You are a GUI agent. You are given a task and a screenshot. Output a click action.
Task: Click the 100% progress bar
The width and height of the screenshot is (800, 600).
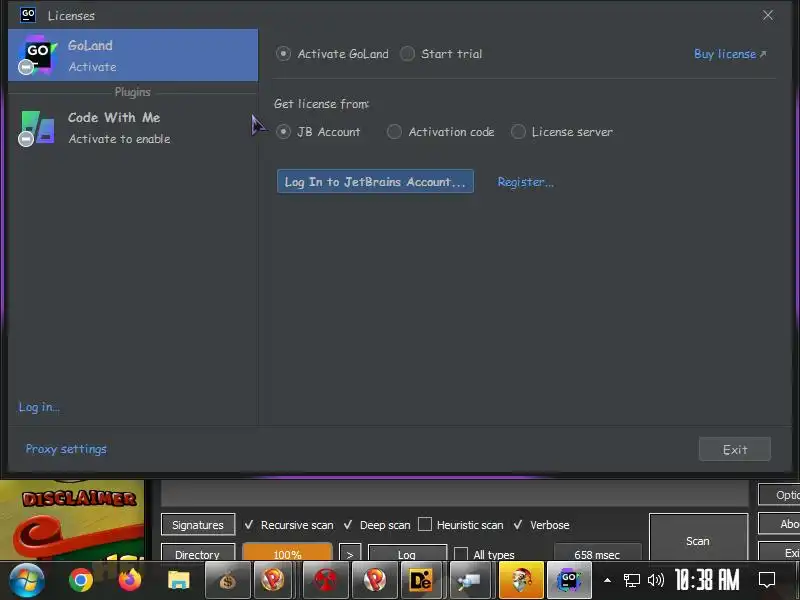(287, 553)
